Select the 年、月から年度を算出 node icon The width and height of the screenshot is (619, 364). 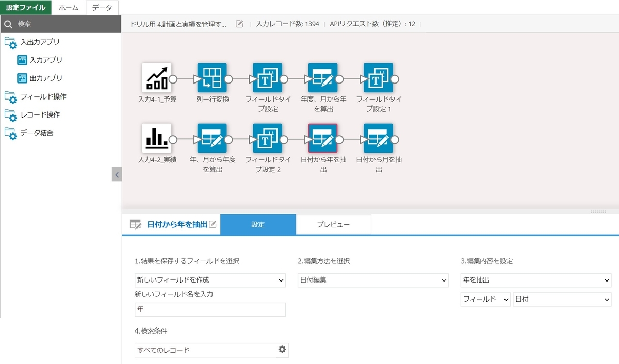tap(212, 138)
